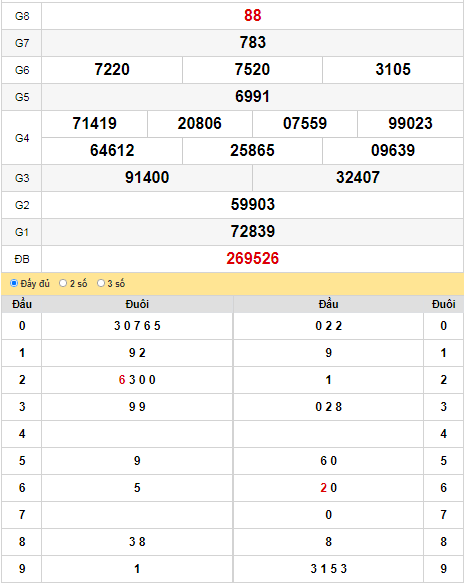This screenshot has height=587, width=467.
Task: Click G4 number 25865
Action: [x=252, y=150]
